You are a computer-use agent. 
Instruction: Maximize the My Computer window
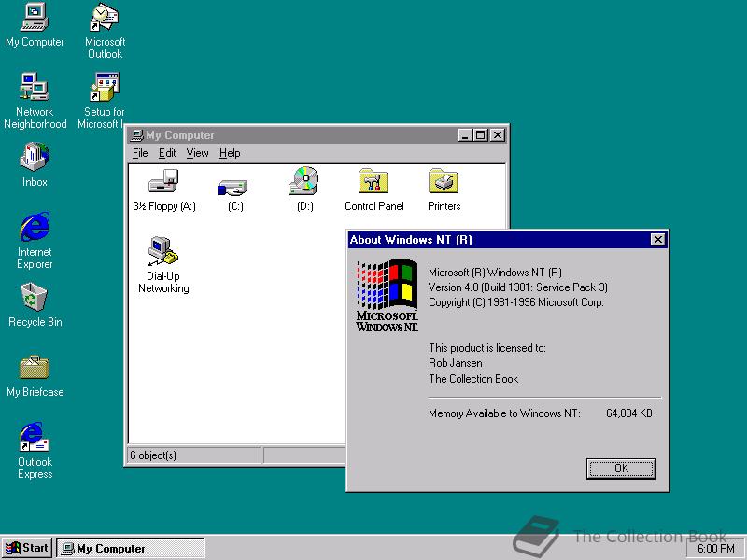480,135
